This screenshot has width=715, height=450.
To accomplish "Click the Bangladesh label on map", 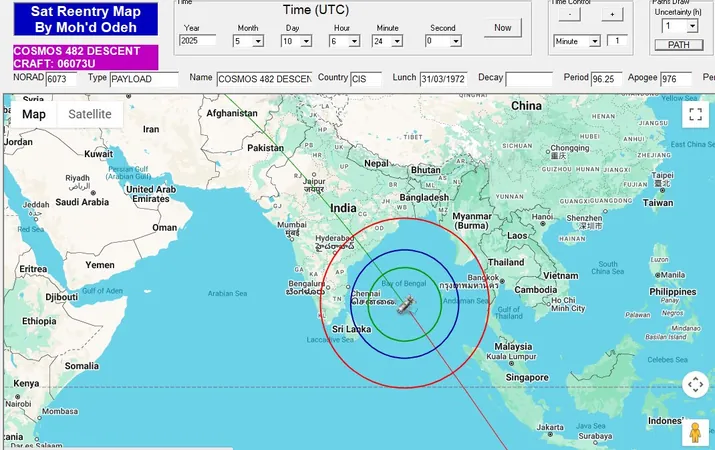I will click(x=424, y=197).
